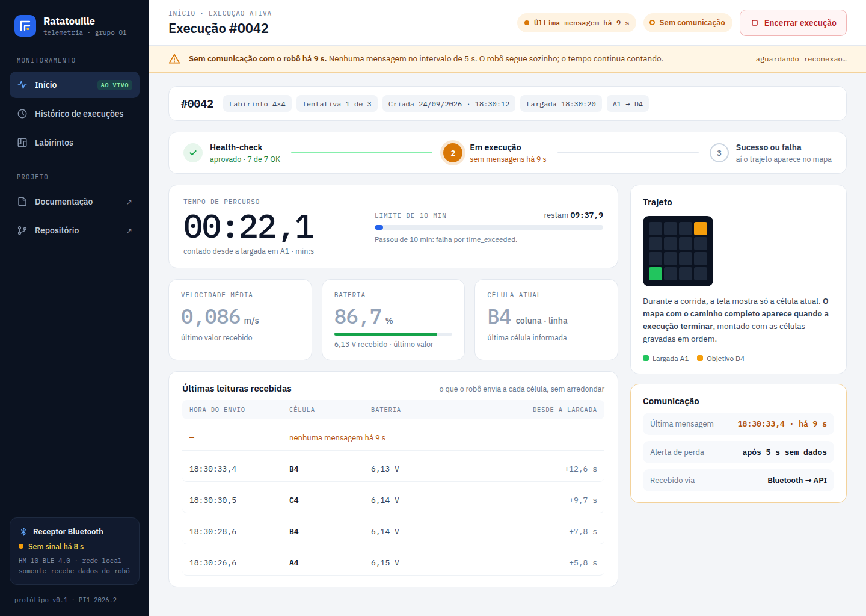
Task: Select reading row for cell A4
Action: click(393, 563)
